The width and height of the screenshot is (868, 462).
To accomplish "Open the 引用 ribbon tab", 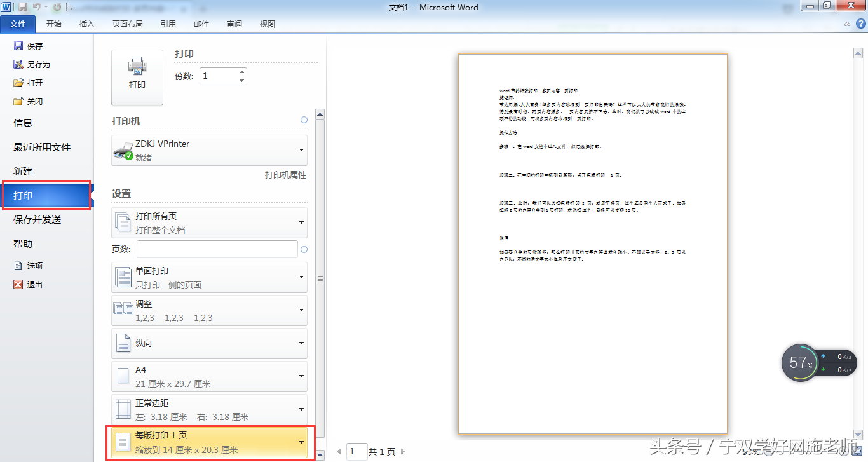I will coord(168,24).
